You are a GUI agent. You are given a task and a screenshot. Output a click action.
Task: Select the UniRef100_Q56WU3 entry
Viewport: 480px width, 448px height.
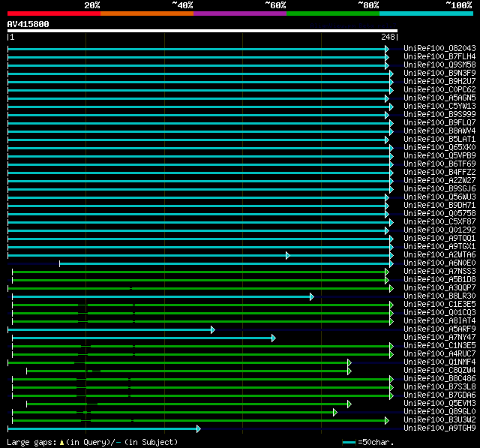tap(439, 197)
